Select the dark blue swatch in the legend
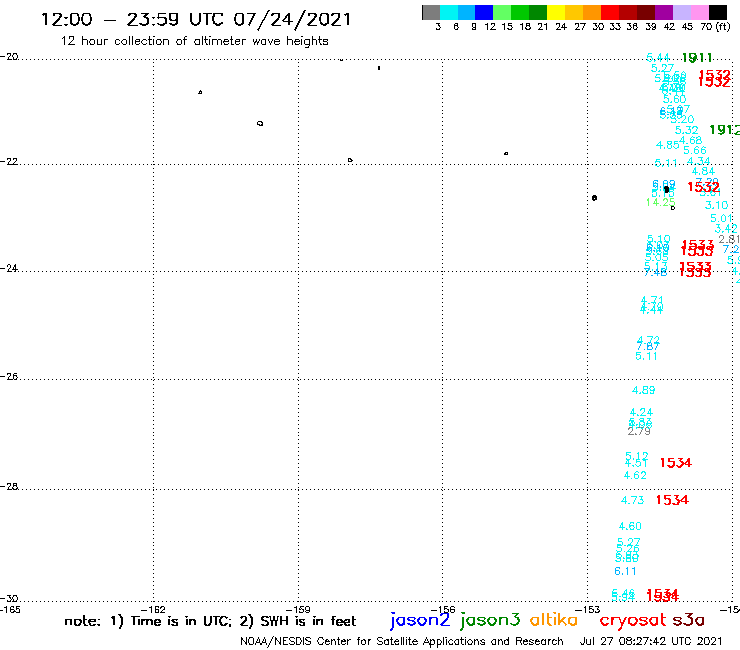The width and height of the screenshot is (740, 650). coord(484,12)
